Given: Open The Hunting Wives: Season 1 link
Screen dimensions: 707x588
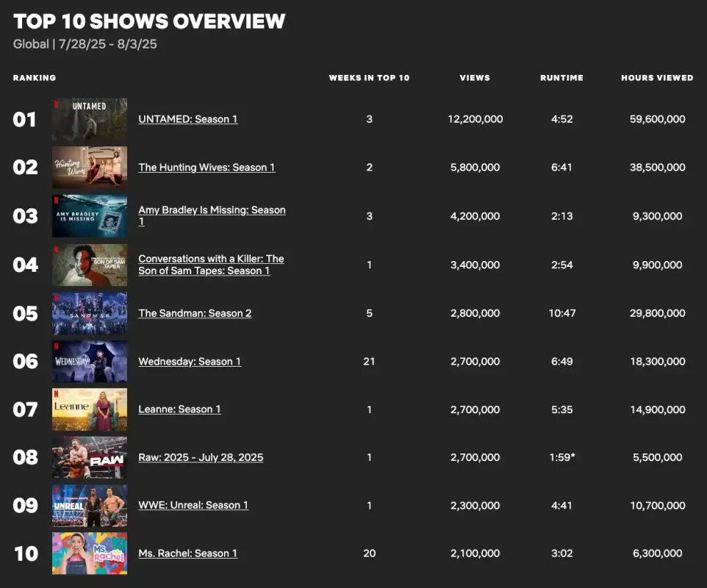Looking at the screenshot, I should click(207, 168).
